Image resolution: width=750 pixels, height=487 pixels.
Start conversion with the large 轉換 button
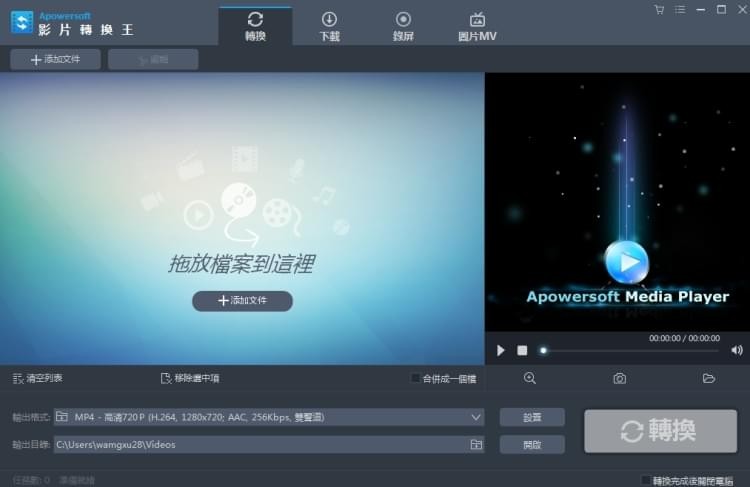point(661,431)
